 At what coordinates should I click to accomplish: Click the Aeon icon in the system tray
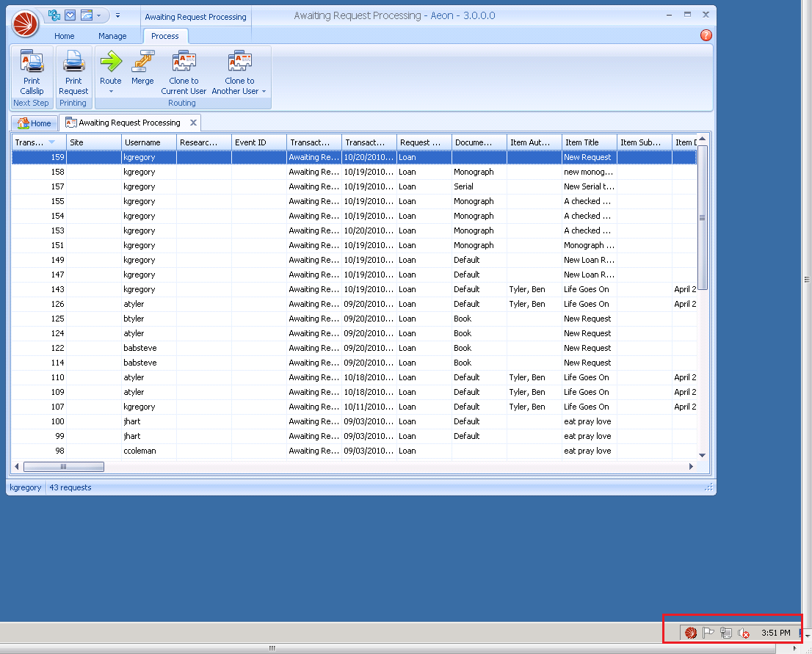coord(689,632)
